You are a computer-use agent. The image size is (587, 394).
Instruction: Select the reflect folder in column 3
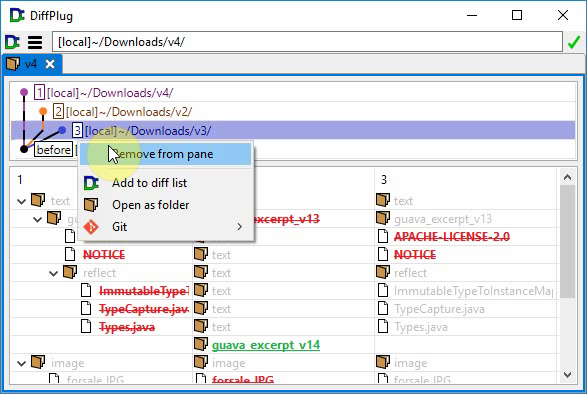pyautogui.click(x=410, y=273)
